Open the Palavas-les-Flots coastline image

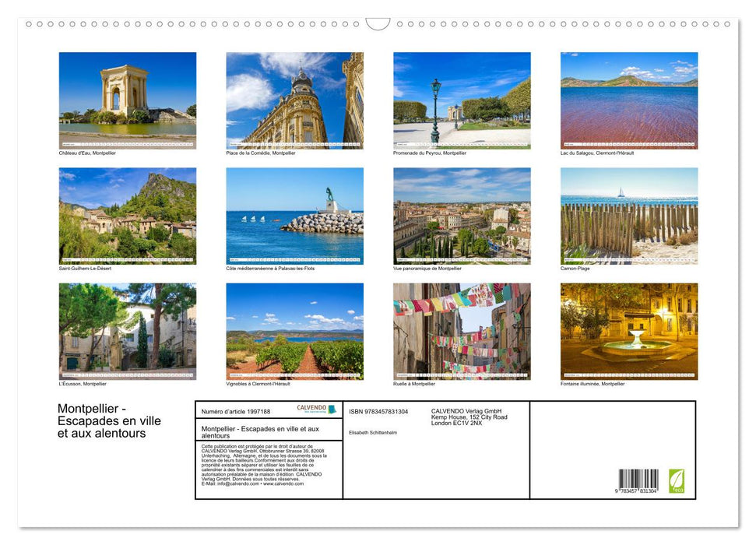click(x=294, y=216)
